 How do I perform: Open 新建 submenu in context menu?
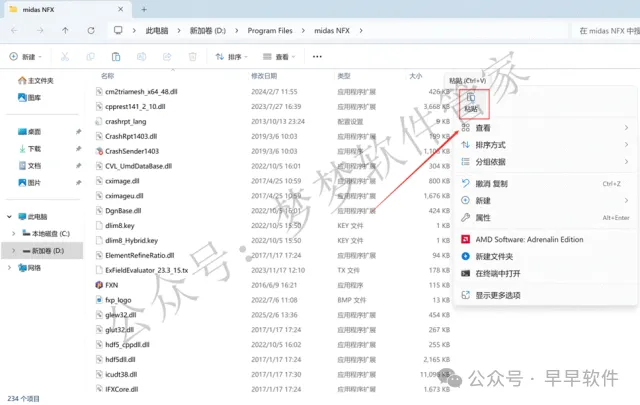click(545, 200)
